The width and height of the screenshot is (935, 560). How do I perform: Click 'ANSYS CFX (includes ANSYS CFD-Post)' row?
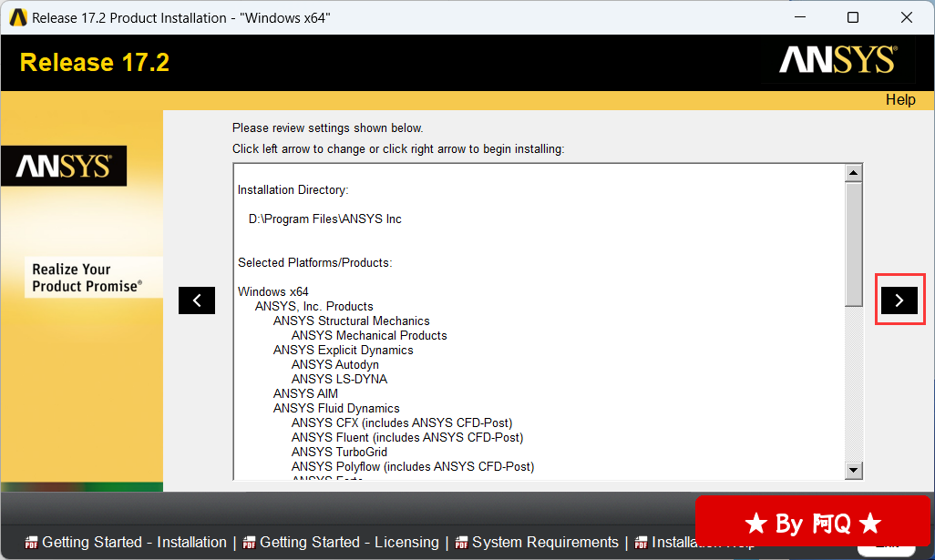point(402,423)
